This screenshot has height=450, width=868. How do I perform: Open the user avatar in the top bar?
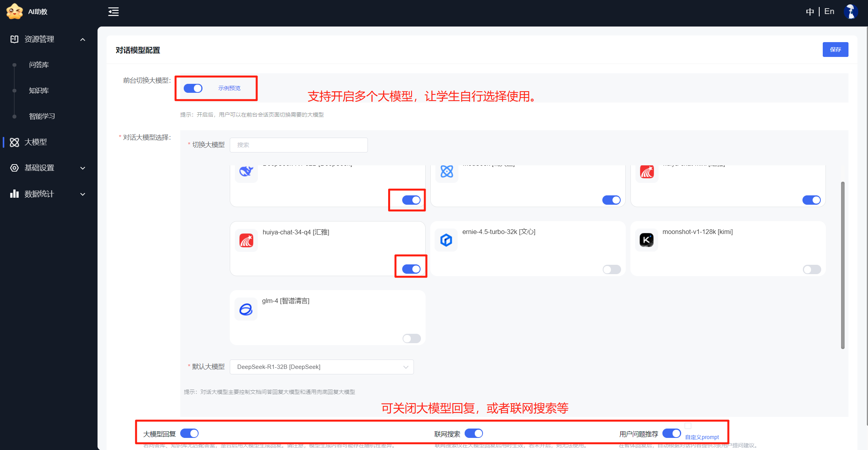tap(850, 11)
